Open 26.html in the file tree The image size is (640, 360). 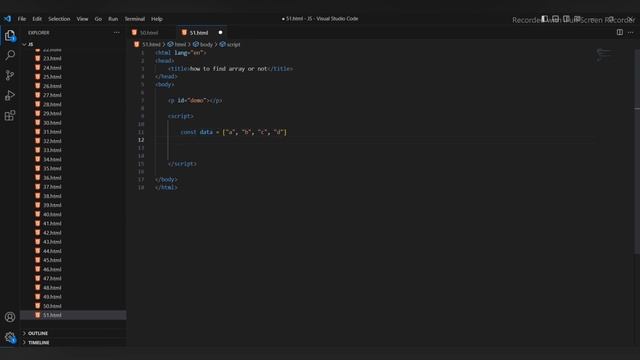pos(52,86)
